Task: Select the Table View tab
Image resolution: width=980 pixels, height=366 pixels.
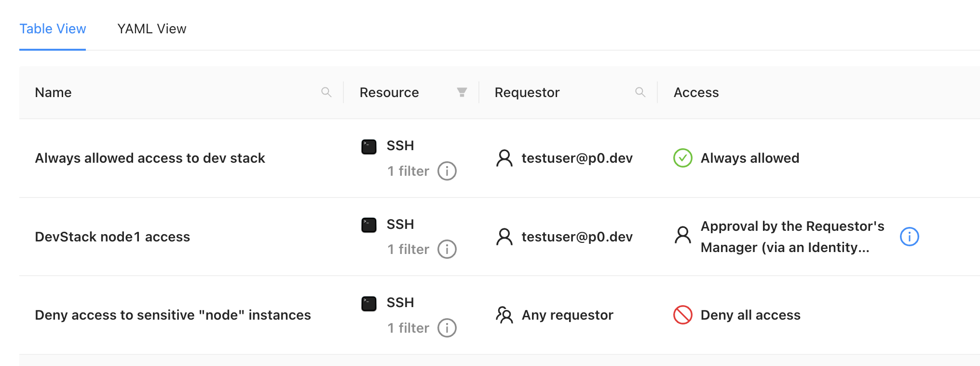Action: 53,29
